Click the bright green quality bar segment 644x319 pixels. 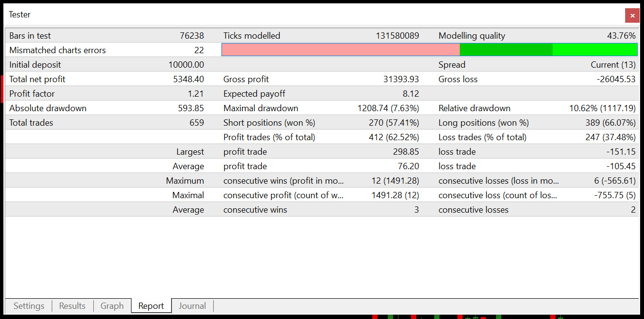click(x=595, y=50)
